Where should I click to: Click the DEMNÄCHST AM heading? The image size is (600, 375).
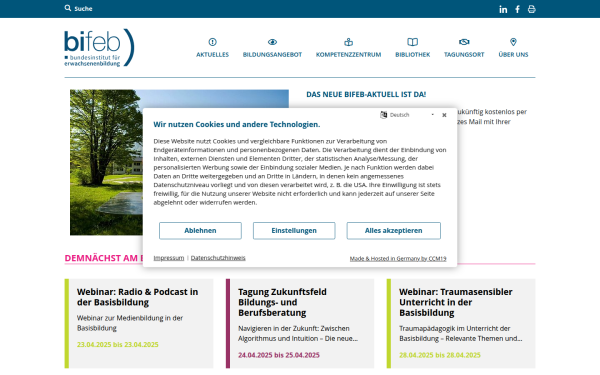coord(103,258)
